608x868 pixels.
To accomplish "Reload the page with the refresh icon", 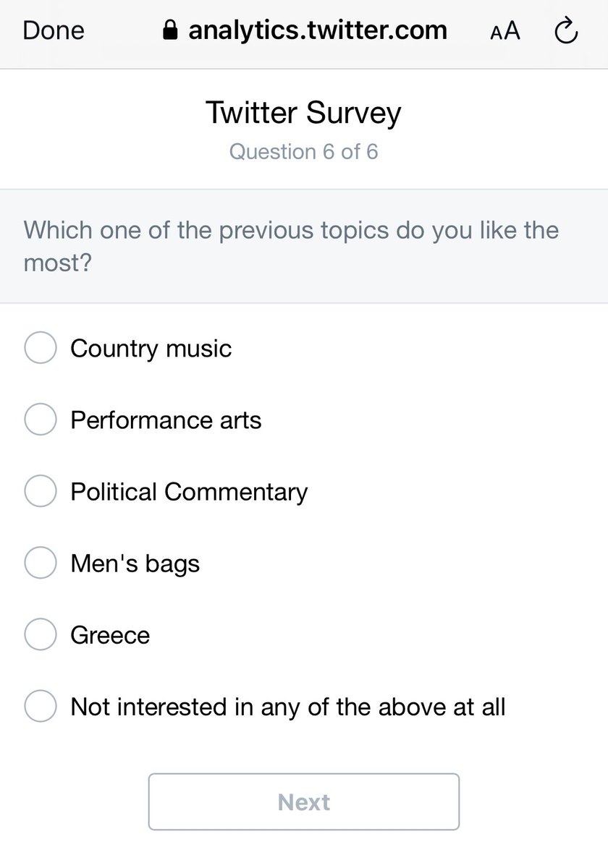I will coord(565,31).
